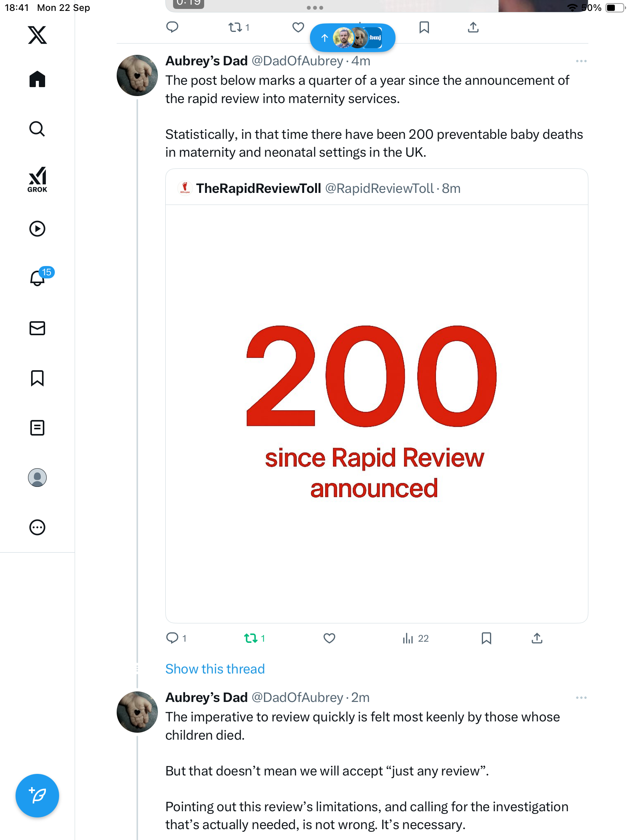Open notifications with 15 badge
Screen dimensions: 630x840
[38, 278]
